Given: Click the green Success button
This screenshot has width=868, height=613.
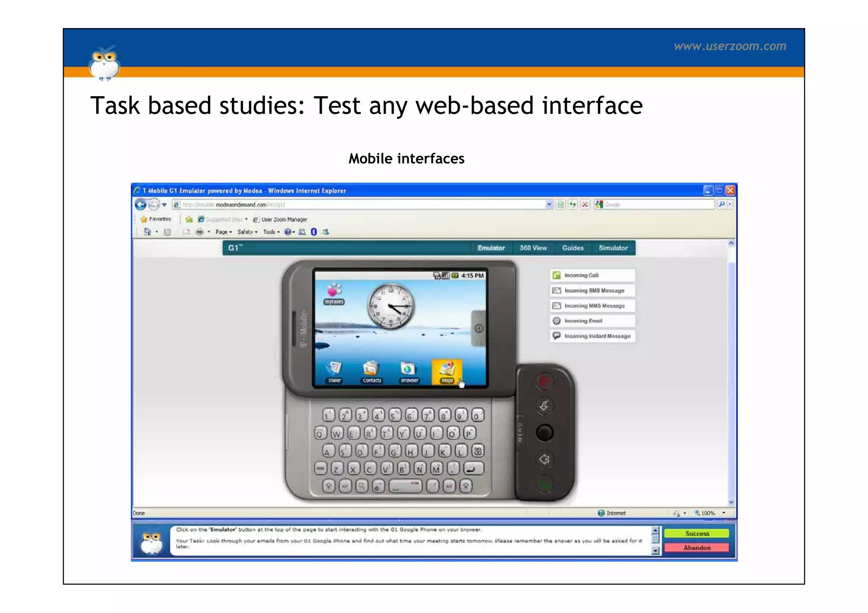Looking at the screenshot, I should pyautogui.click(x=696, y=533).
